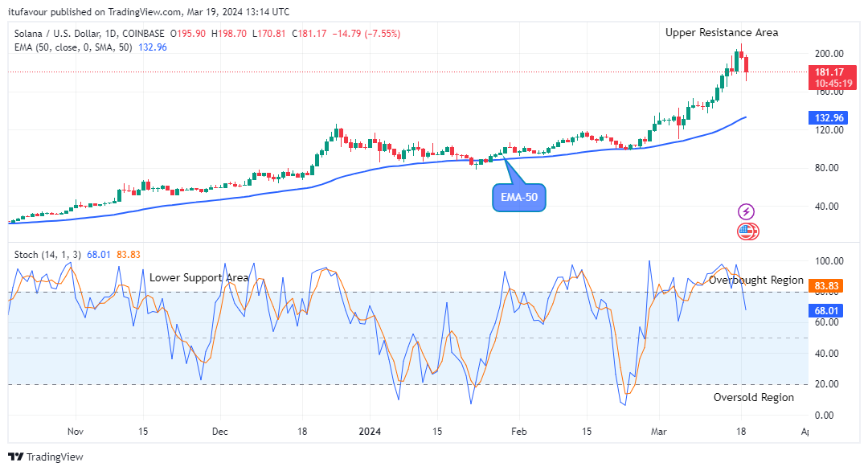Click the 120.00 price axis label
This screenshot has width=868, height=471.
tap(829, 130)
